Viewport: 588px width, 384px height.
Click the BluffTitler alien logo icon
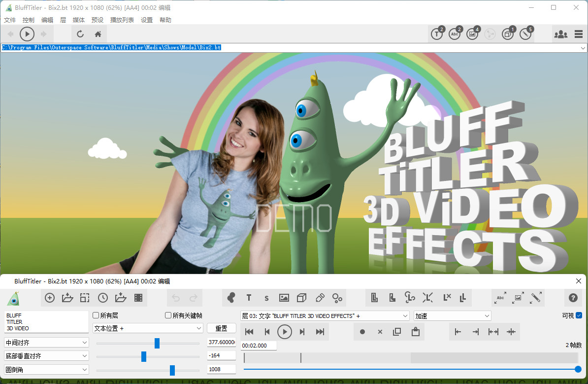13,298
